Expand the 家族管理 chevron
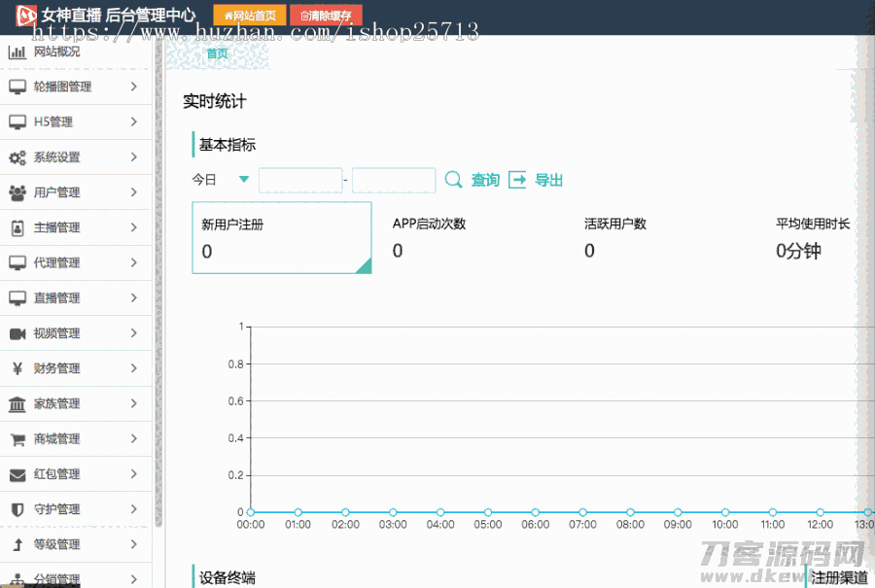Image resolution: width=875 pixels, height=588 pixels. pos(134,403)
